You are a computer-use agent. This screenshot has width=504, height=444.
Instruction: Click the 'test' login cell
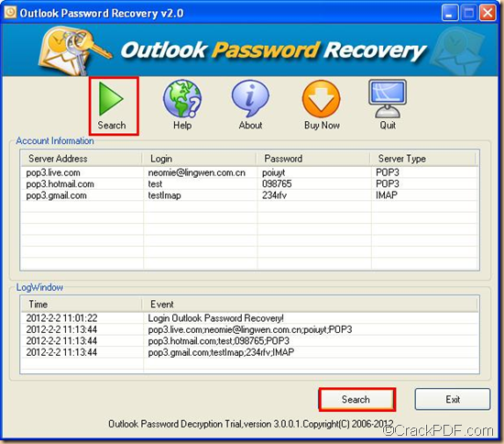[x=155, y=184]
